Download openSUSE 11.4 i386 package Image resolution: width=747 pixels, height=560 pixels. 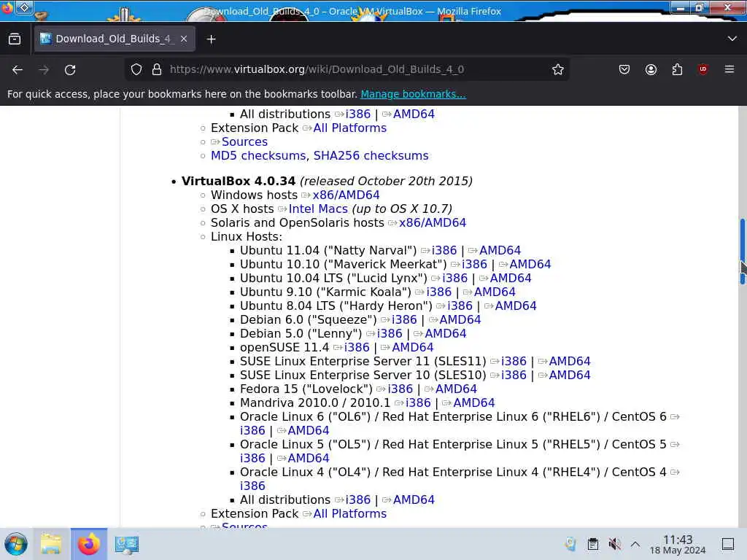point(357,348)
